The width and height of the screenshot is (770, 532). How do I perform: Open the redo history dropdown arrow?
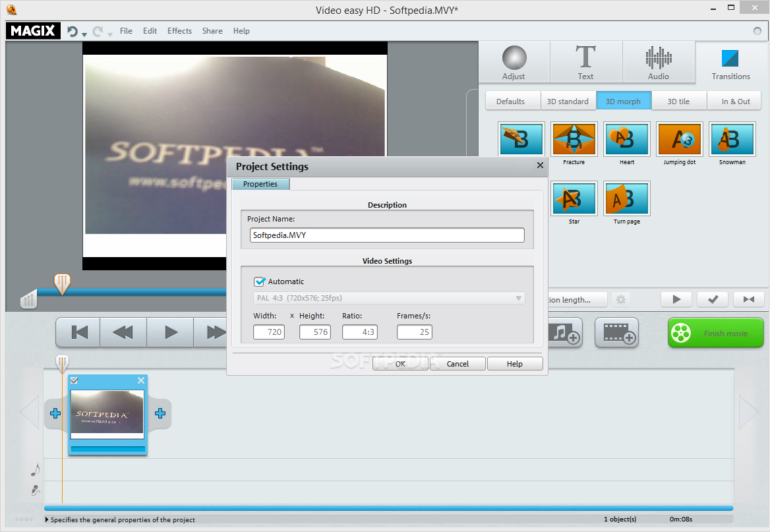pyautogui.click(x=110, y=34)
